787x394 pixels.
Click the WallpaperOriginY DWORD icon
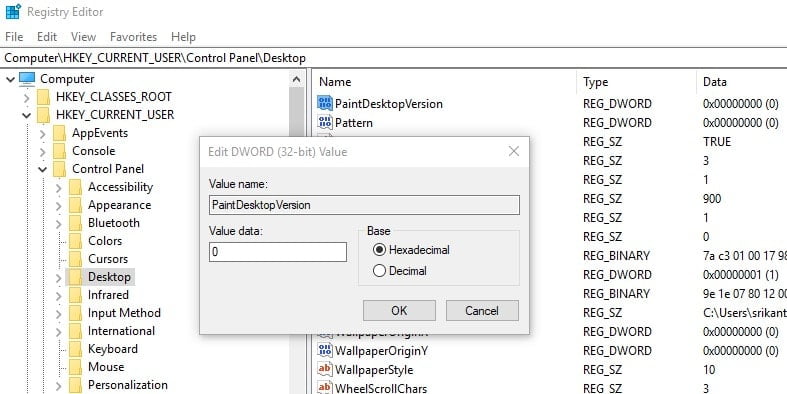coord(325,350)
